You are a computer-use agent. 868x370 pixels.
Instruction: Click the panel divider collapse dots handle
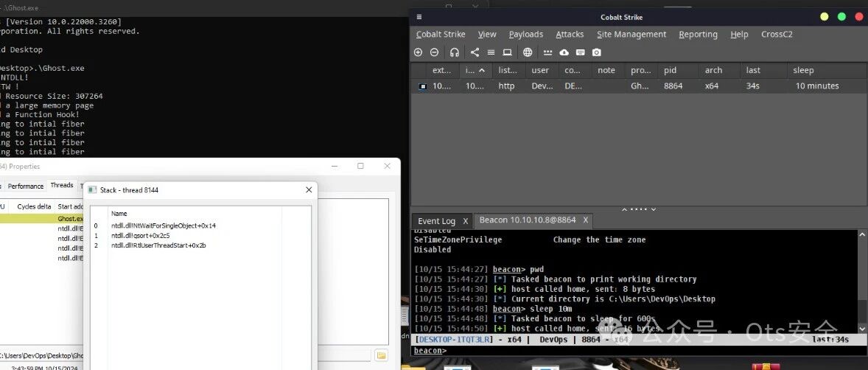[638, 209]
